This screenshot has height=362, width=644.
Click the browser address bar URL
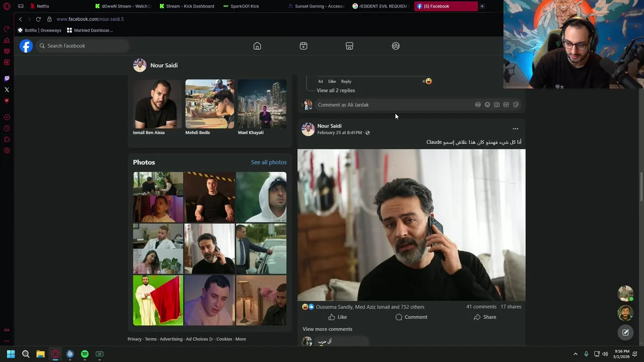click(90, 19)
